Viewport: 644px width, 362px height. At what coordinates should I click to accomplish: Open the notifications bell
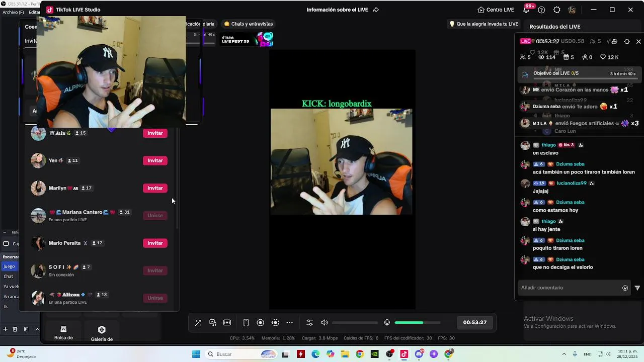526,10
